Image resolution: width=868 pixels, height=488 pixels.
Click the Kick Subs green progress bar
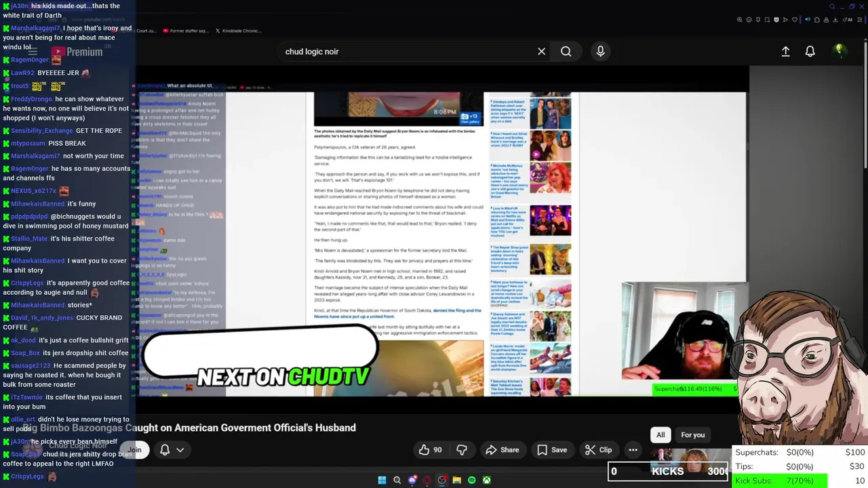click(x=781, y=481)
